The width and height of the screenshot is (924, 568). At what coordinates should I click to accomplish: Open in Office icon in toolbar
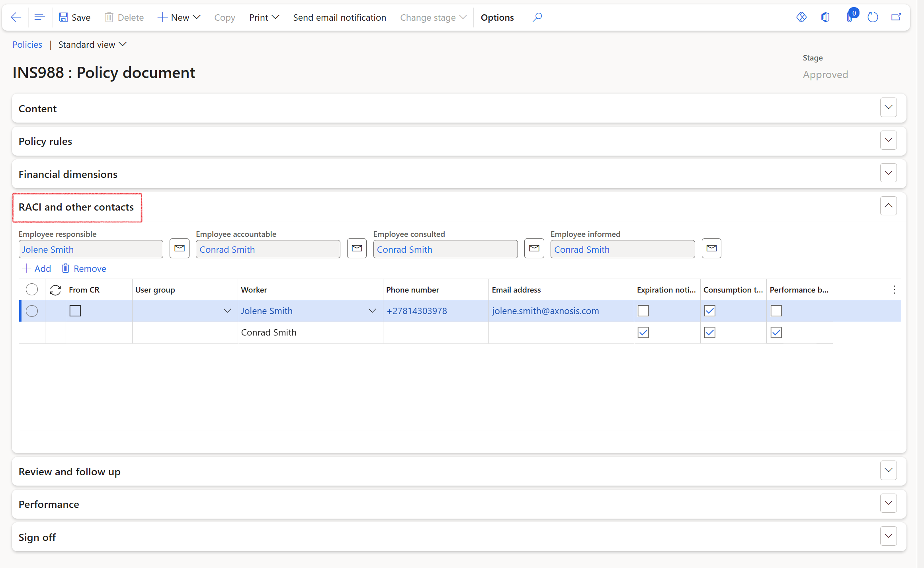tap(825, 17)
